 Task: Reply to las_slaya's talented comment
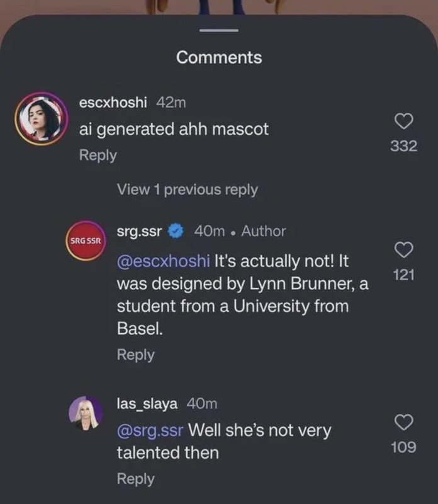(135, 479)
